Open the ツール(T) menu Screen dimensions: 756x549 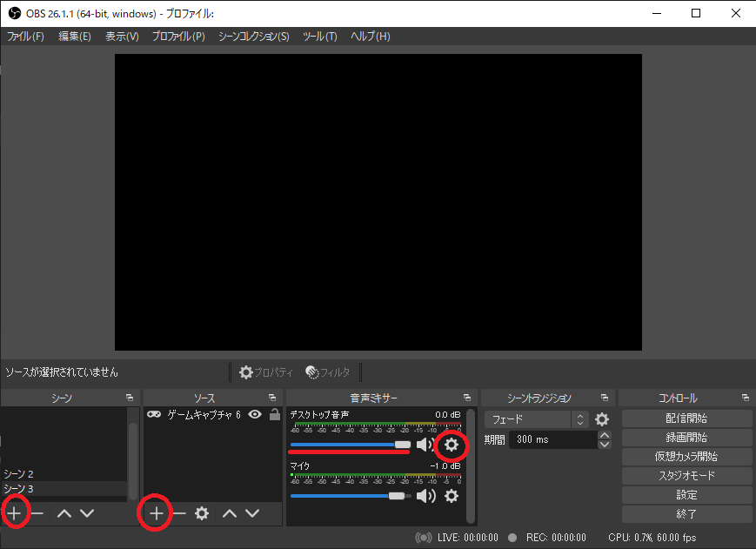(x=319, y=37)
